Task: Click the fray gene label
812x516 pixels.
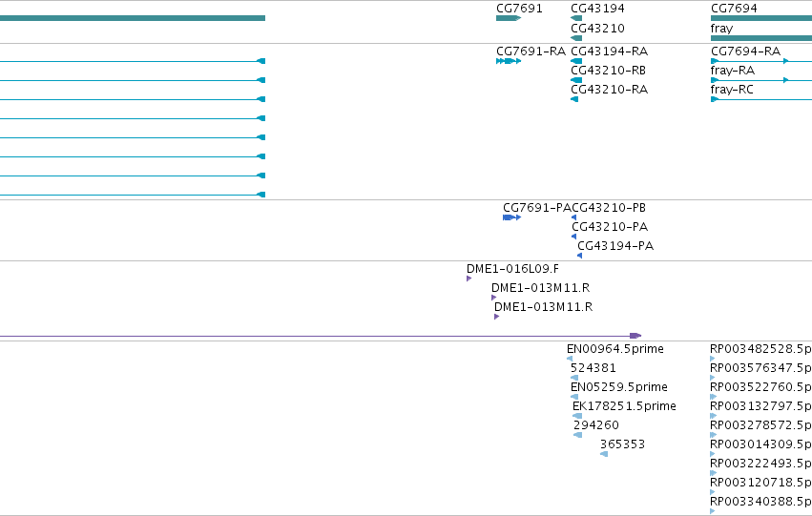Action: 722,29
